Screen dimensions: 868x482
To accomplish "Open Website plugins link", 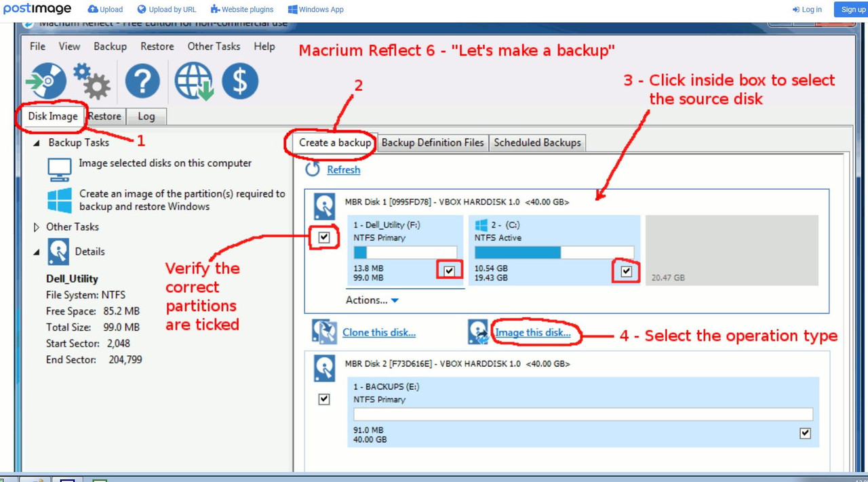I will click(x=242, y=9).
